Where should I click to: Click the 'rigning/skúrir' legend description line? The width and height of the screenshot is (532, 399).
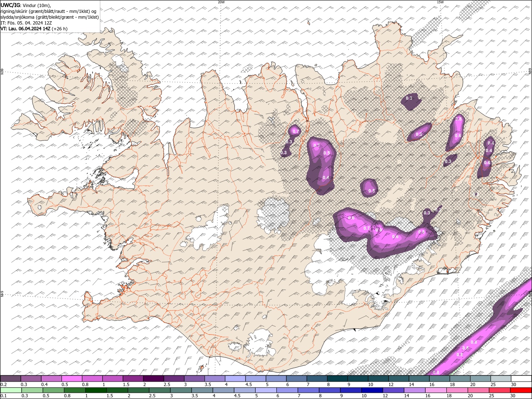[x=49, y=11]
